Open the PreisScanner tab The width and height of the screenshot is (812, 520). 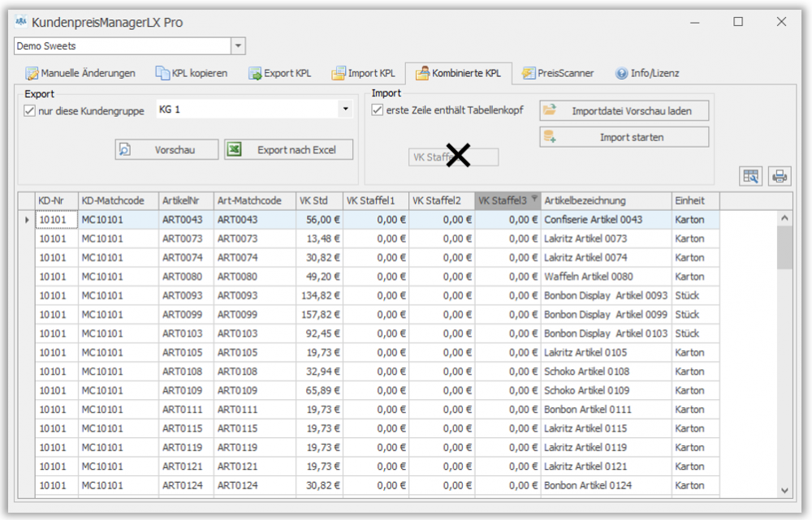pyautogui.click(x=558, y=73)
